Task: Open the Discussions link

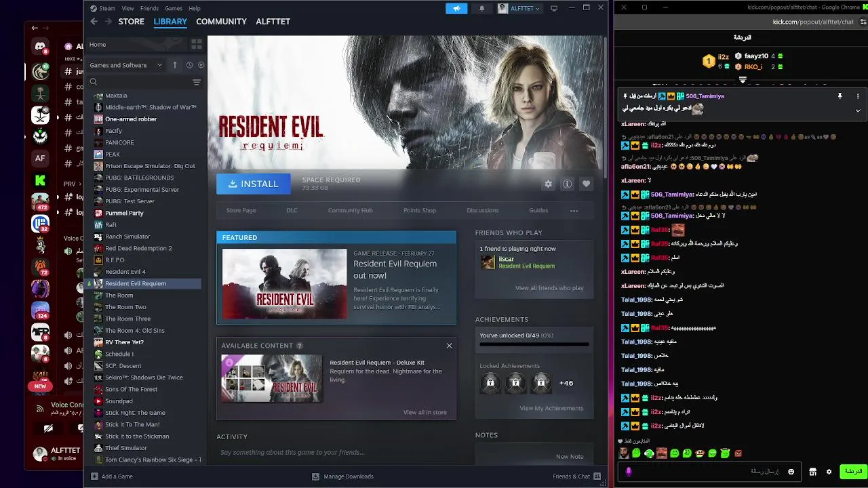Action: point(483,210)
